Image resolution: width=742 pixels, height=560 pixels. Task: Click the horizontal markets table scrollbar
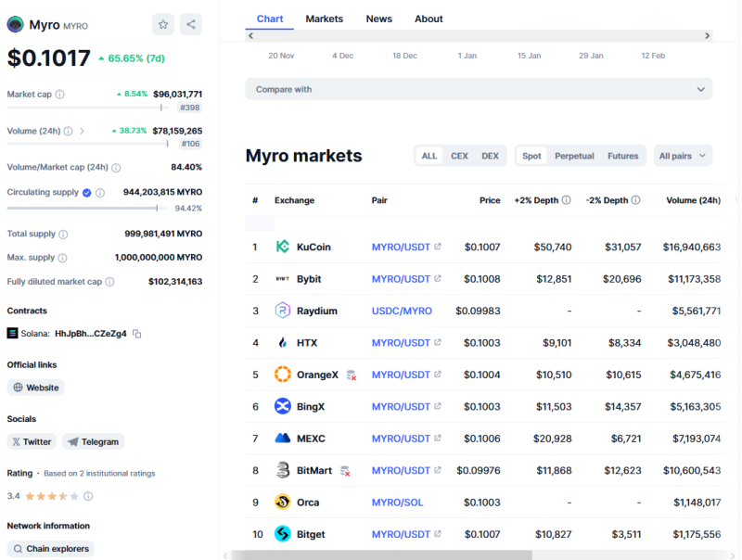(381, 555)
